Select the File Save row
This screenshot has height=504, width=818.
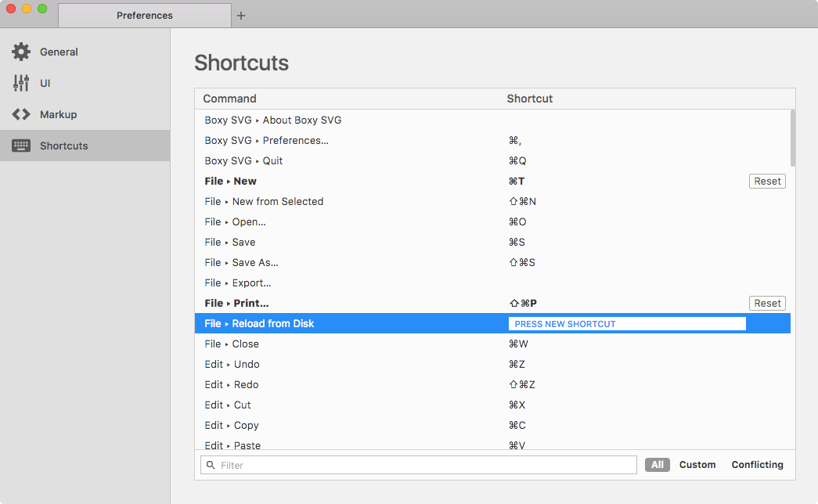click(492, 242)
